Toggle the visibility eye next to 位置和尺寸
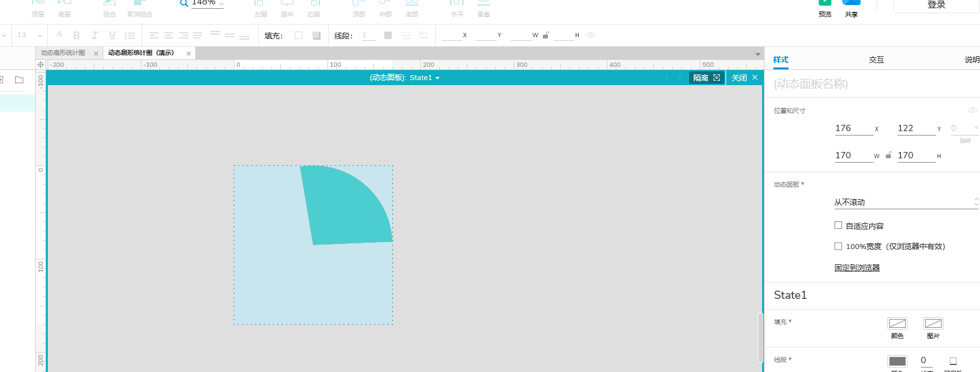The image size is (980, 372). pyautogui.click(x=972, y=110)
